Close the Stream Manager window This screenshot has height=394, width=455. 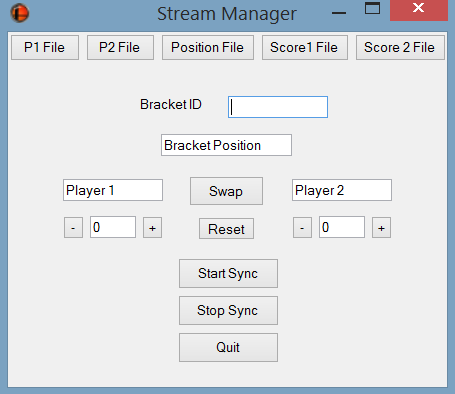pos(419,10)
